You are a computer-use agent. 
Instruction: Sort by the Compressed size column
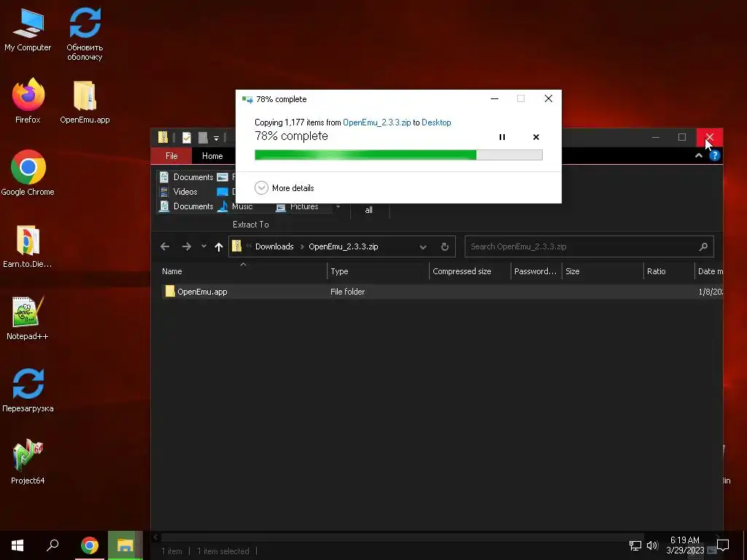click(x=470, y=271)
